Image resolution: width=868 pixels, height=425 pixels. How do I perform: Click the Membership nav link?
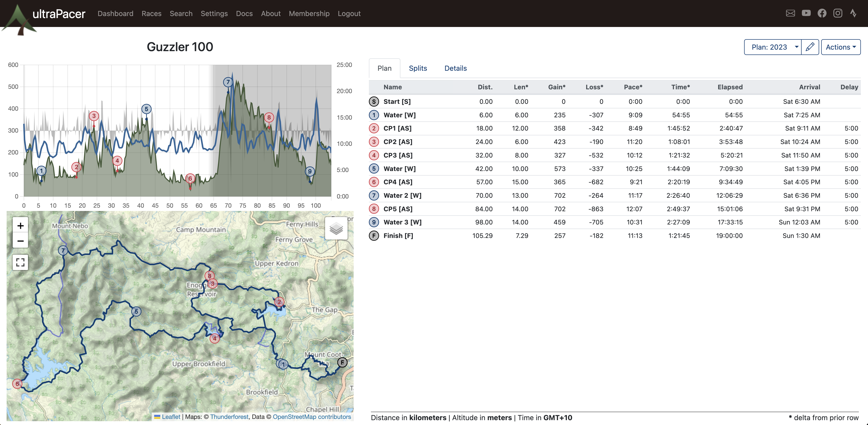(x=309, y=13)
